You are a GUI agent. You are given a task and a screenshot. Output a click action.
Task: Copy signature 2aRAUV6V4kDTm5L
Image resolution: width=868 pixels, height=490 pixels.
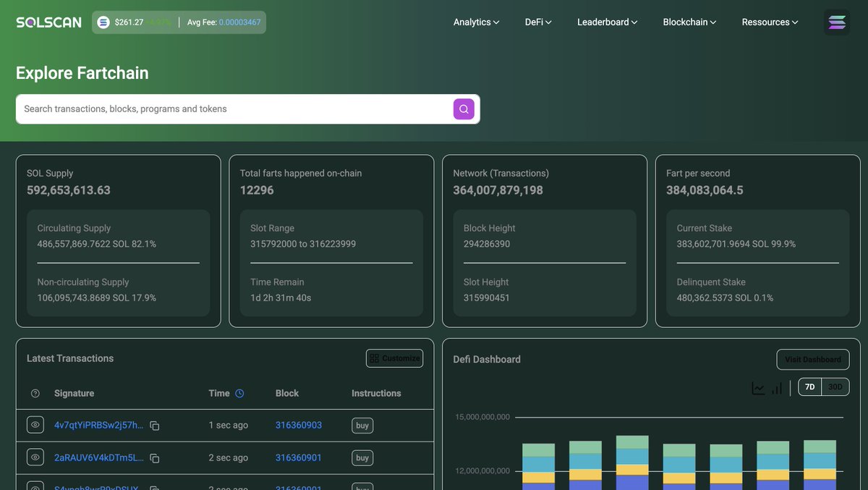155,458
